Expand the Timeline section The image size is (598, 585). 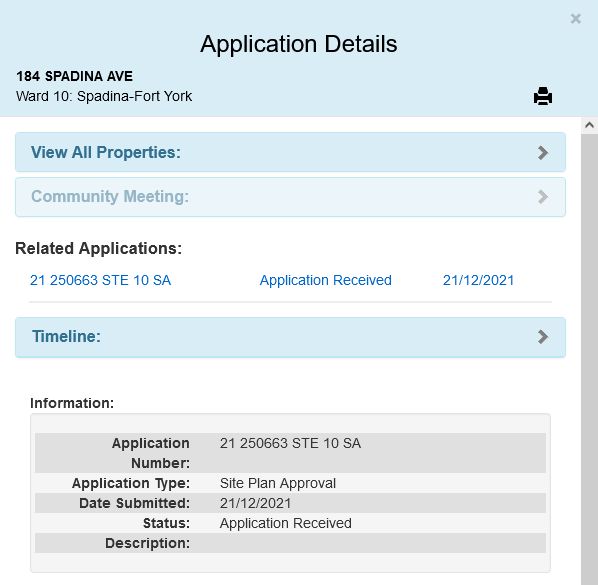pos(290,337)
